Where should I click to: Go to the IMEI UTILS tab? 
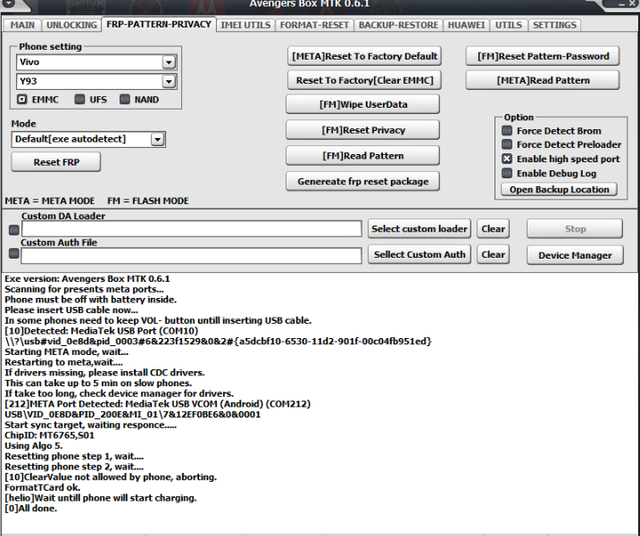[245, 25]
